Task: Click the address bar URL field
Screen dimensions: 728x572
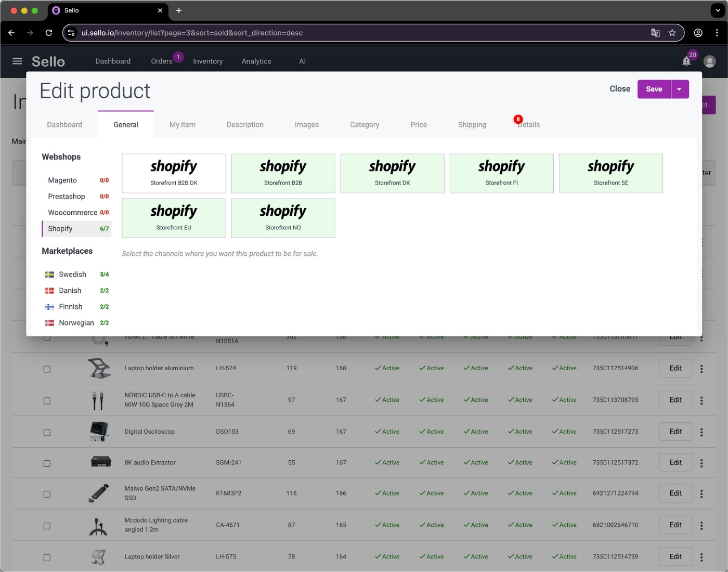Action: [208, 32]
